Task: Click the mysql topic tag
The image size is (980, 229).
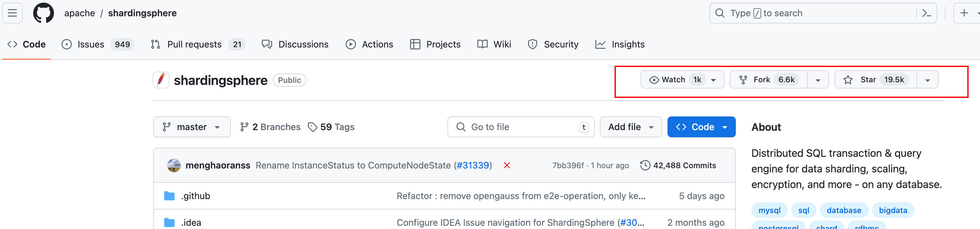Action: (x=769, y=210)
